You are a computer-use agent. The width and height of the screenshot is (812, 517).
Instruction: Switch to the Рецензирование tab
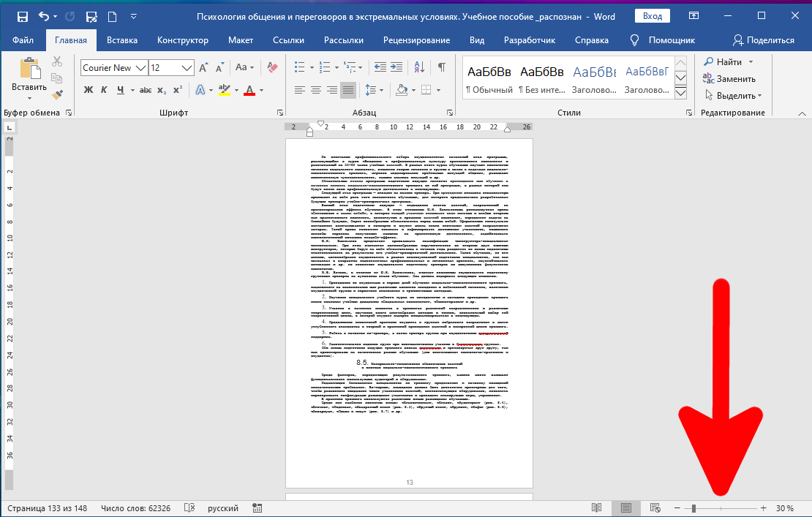417,39
